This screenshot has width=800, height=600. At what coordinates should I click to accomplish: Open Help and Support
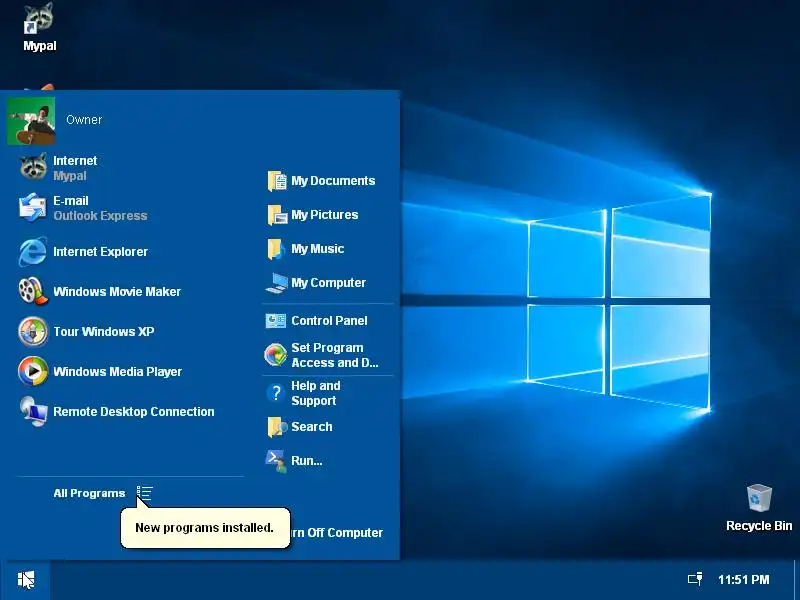[303, 393]
